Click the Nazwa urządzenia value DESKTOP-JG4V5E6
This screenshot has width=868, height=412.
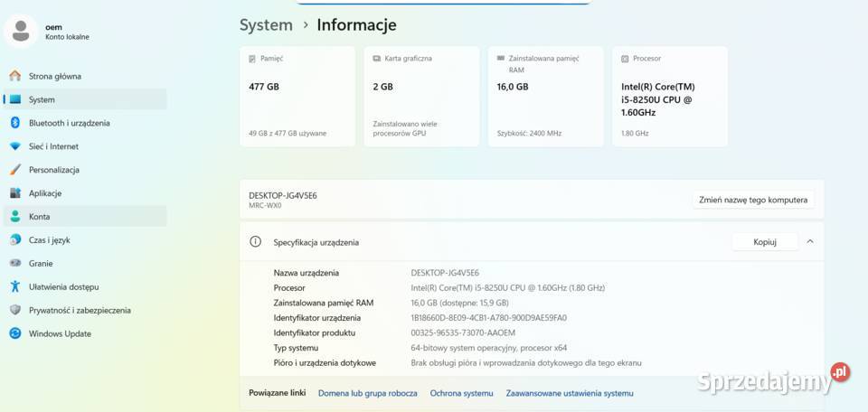[x=445, y=273]
